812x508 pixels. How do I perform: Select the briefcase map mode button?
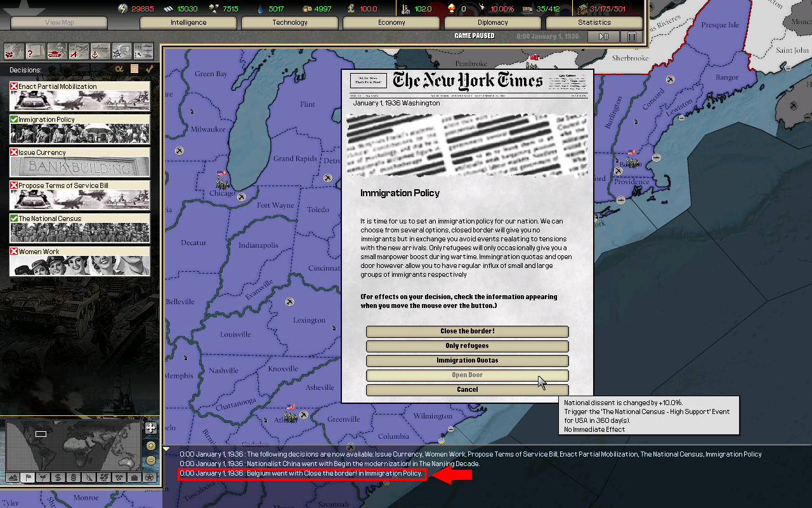(134, 478)
